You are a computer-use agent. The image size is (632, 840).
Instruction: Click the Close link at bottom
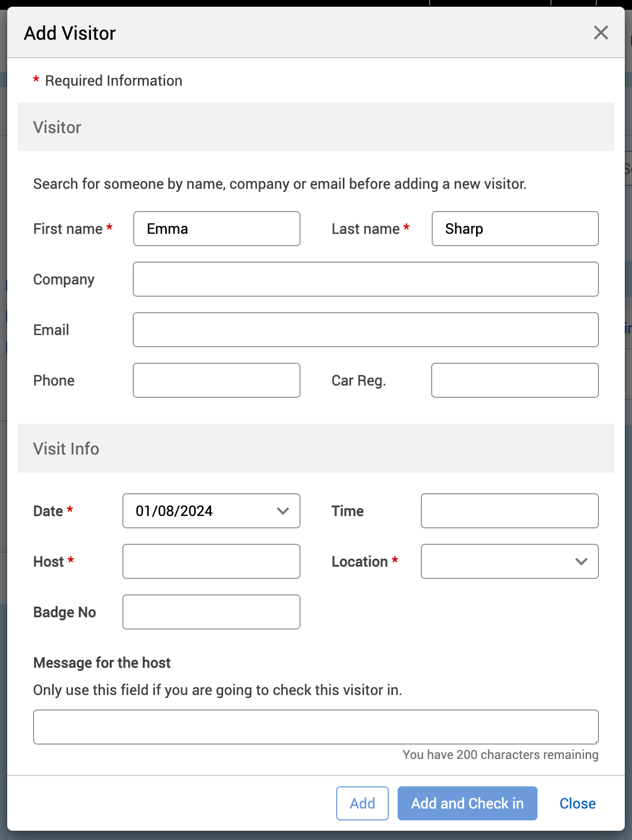(577, 803)
